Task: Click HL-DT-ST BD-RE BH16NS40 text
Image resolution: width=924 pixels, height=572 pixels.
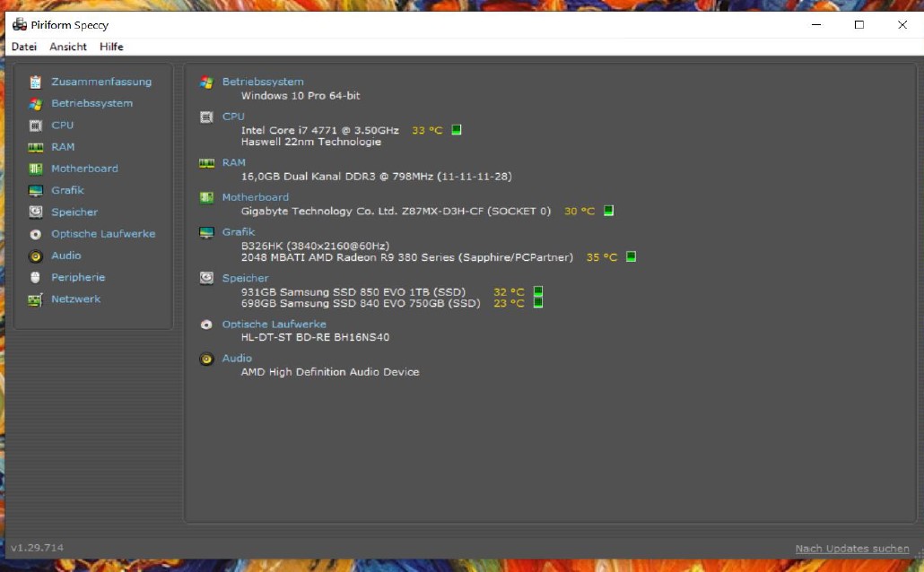Action: (315, 337)
